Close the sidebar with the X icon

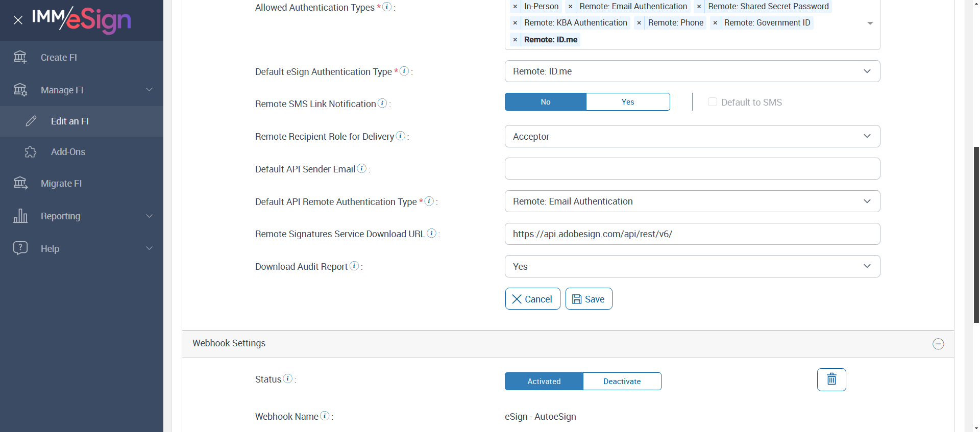pos(18,20)
